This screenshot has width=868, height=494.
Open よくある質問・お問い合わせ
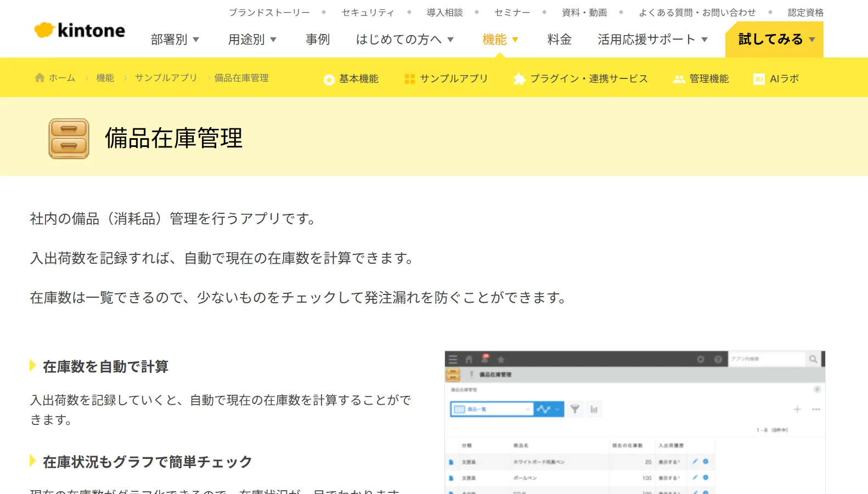click(697, 12)
